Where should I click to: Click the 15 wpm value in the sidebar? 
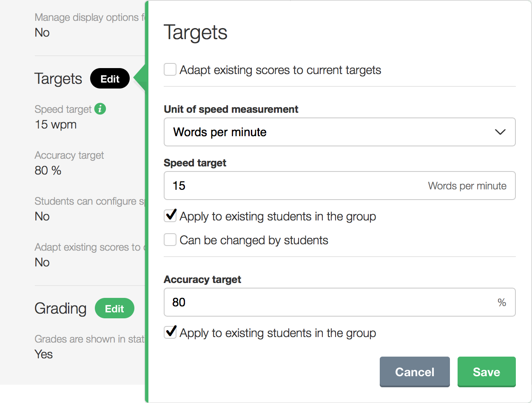(56, 125)
